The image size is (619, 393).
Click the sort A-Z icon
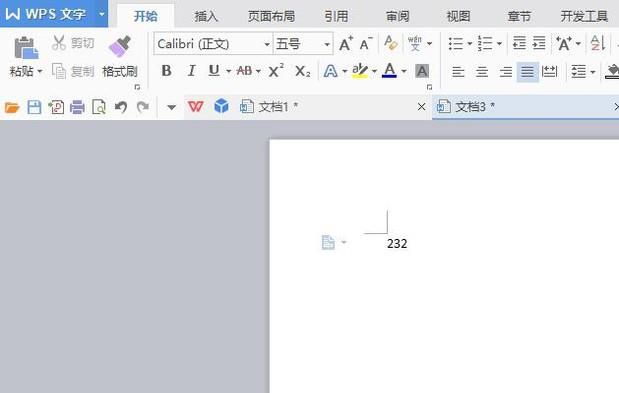598,43
